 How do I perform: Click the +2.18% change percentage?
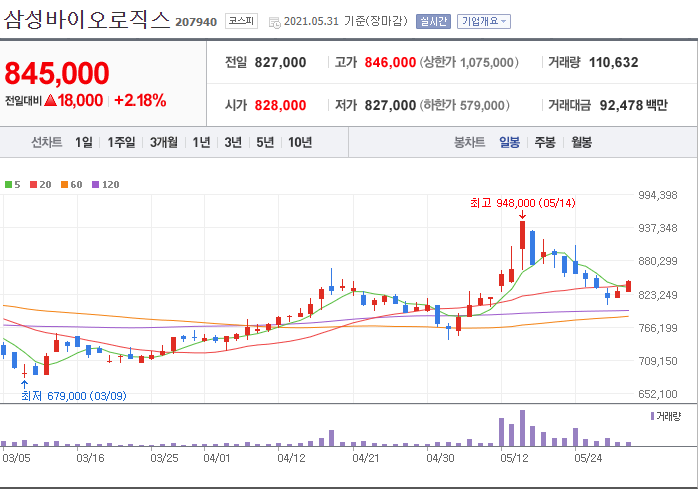coord(140,100)
